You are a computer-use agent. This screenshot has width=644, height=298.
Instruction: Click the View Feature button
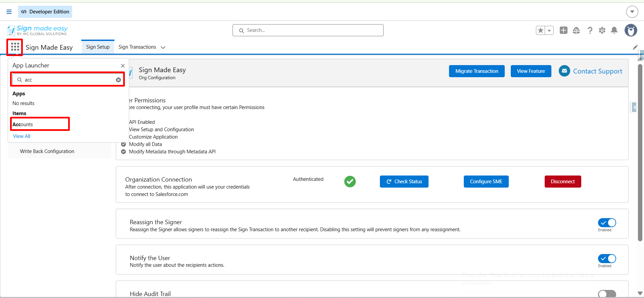pyautogui.click(x=531, y=71)
